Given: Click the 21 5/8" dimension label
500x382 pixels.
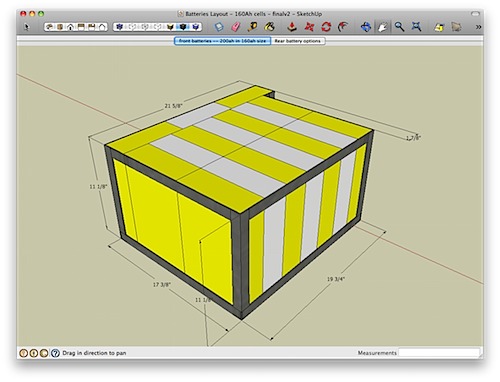Looking at the screenshot, I should [173, 106].
